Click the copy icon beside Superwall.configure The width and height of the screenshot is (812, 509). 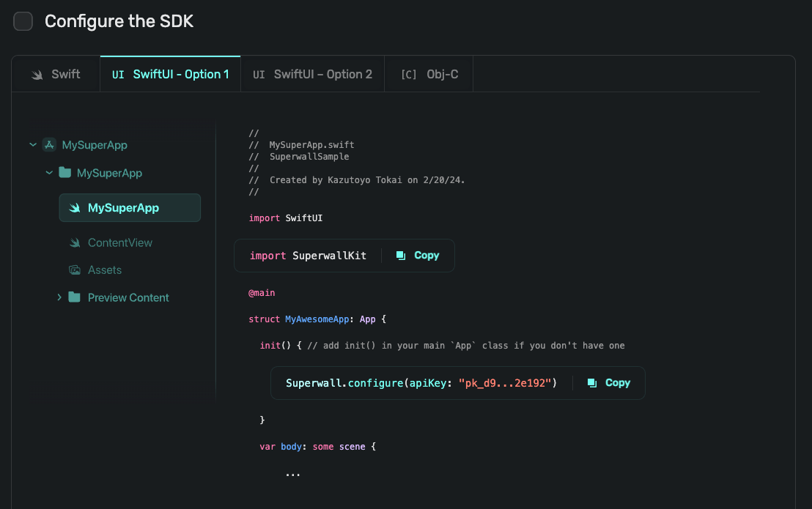tap(592, 383)
